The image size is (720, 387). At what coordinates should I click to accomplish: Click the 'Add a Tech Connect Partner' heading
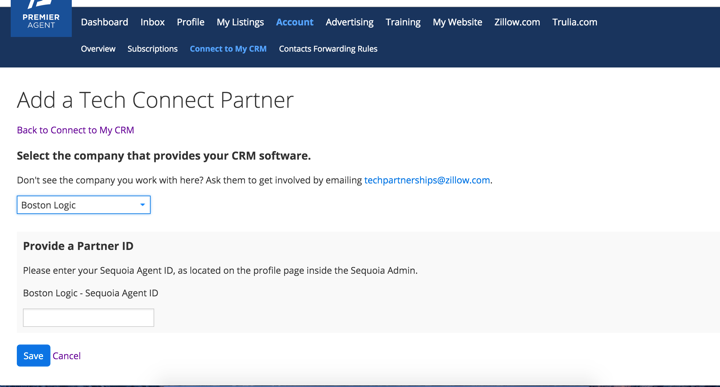tap(155, 100)
